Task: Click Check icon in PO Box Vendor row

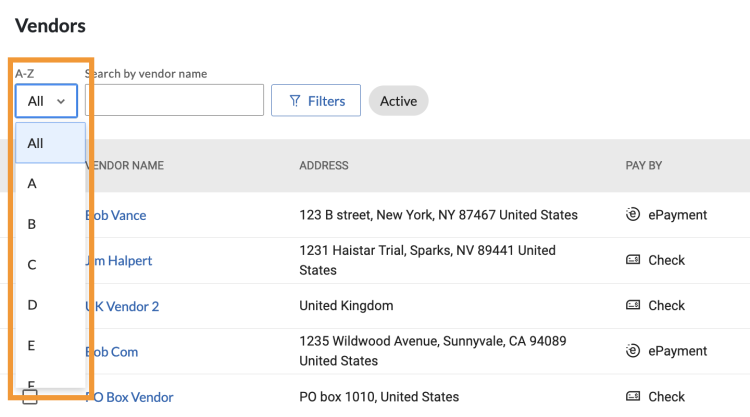Action: (633, 396)
